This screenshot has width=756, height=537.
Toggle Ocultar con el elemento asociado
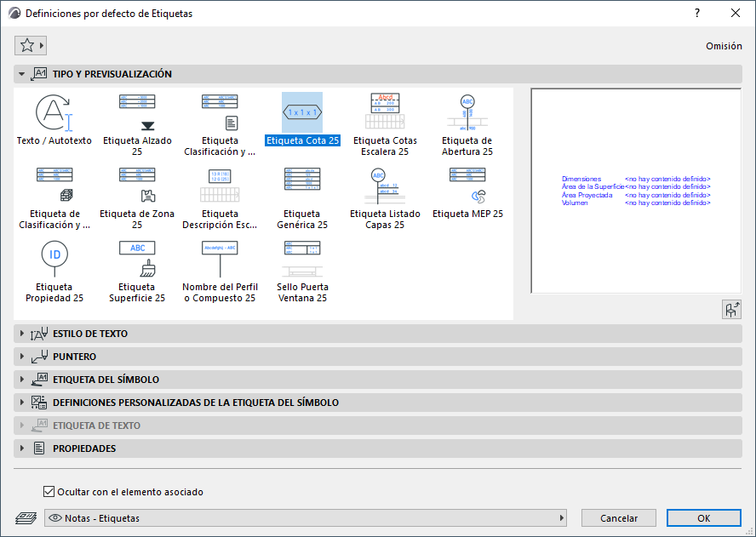tap(49, 492)
